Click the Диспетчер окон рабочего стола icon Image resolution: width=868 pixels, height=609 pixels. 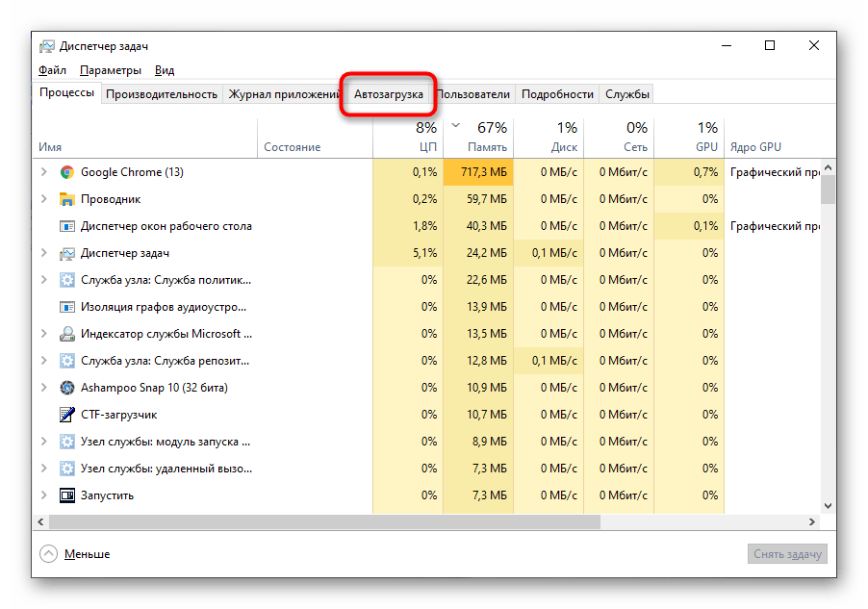click(x=67, y=226)
